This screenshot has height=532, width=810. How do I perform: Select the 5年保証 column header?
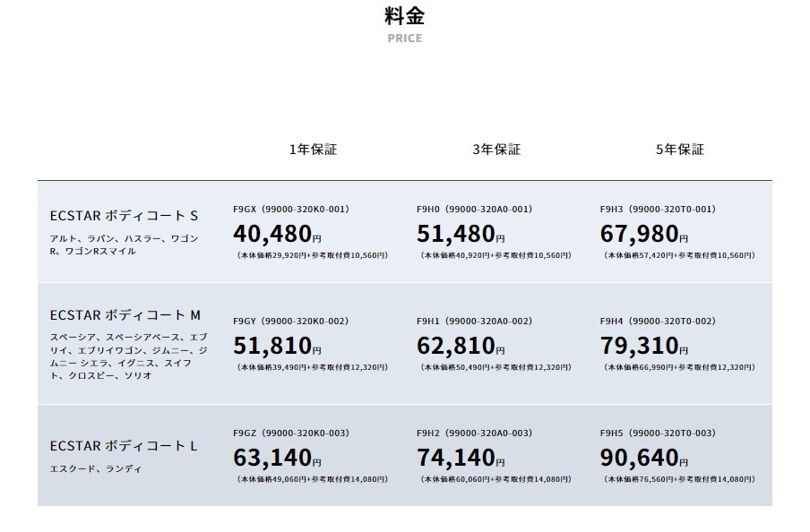pos(680,150)
